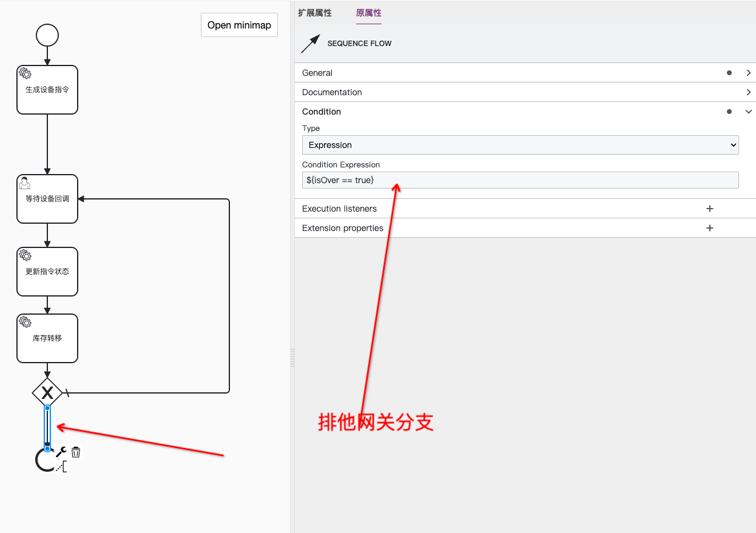Click the Open minimap button
Viewport: 756px width, 533px height.
239,25
